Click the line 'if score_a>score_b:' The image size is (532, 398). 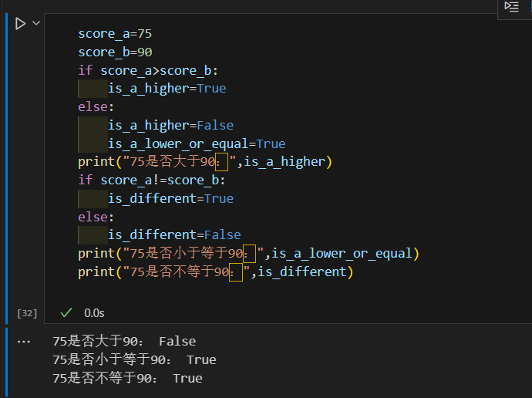click(148, 70)
